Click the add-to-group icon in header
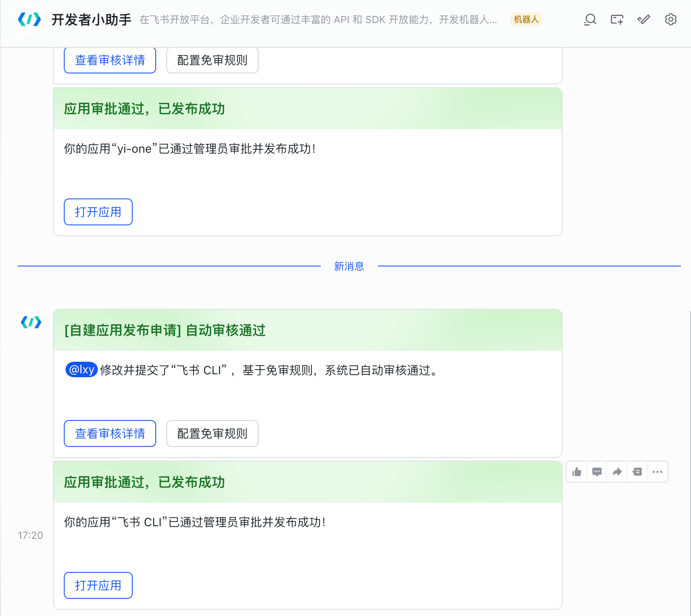 pos(617,19)
